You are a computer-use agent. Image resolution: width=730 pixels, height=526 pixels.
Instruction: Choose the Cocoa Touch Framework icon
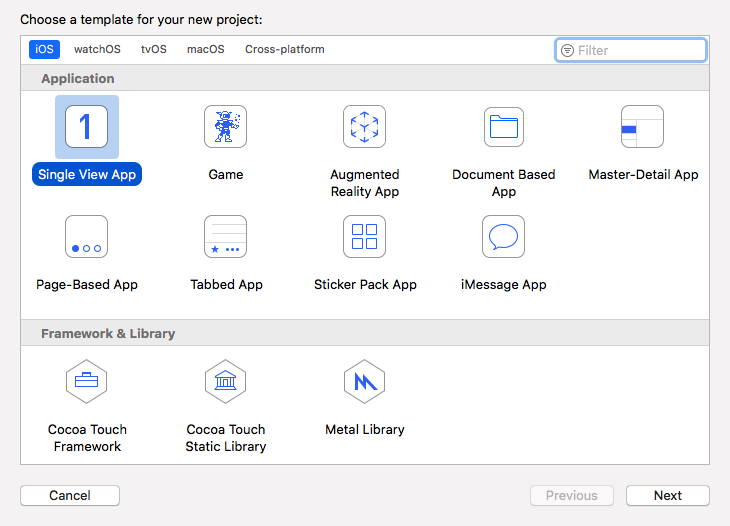click(86, 382)
